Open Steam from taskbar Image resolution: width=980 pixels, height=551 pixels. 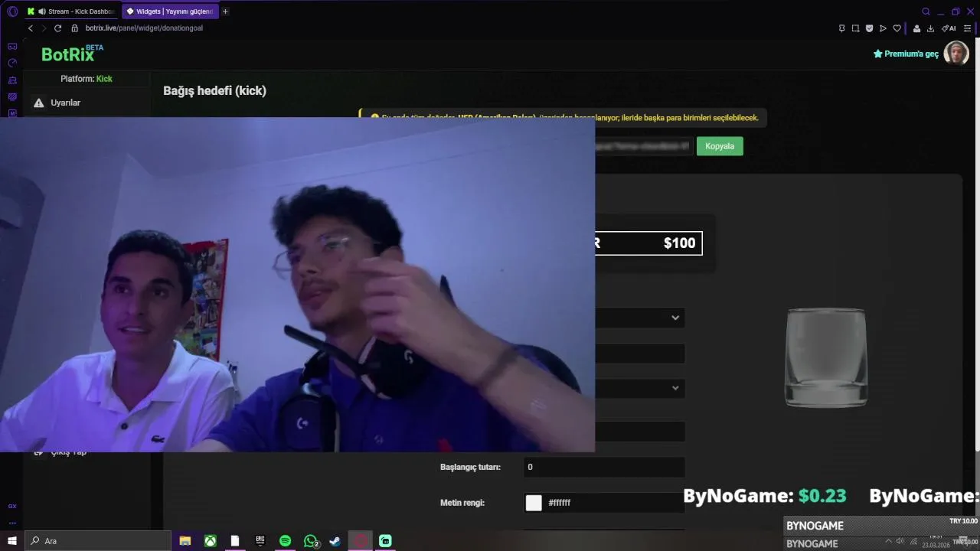point(335,541)
